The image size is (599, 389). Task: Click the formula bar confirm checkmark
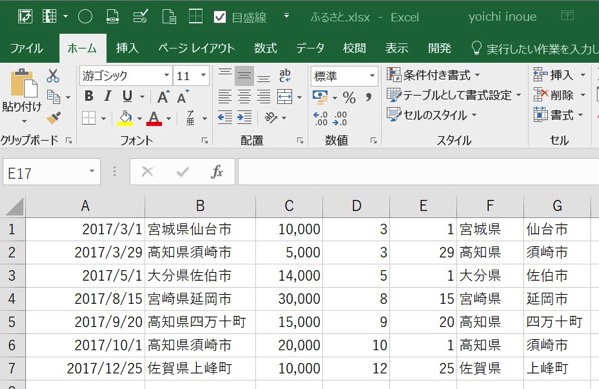(183, 172)
